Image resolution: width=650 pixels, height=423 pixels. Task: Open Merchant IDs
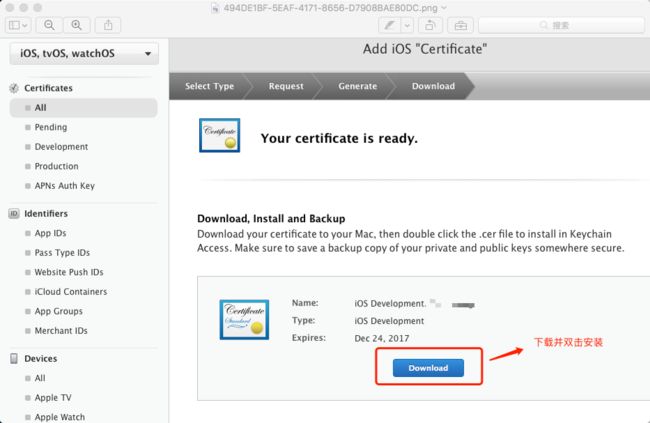coord(61,331)
